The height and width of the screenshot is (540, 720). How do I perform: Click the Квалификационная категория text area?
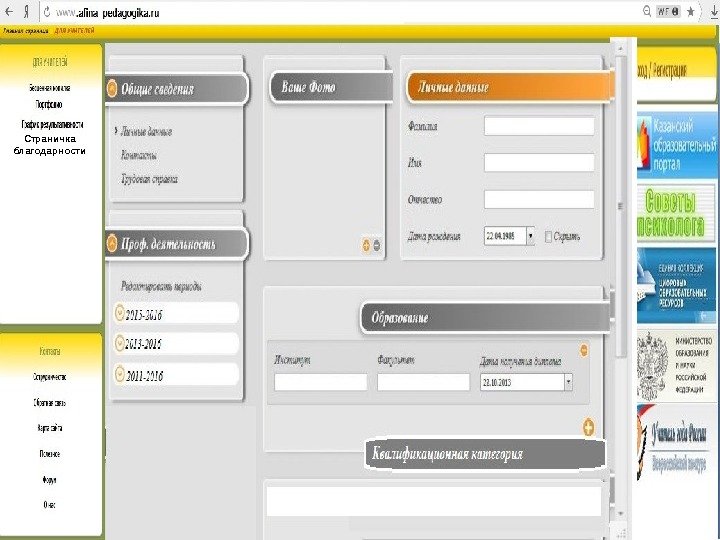(434, 501)
